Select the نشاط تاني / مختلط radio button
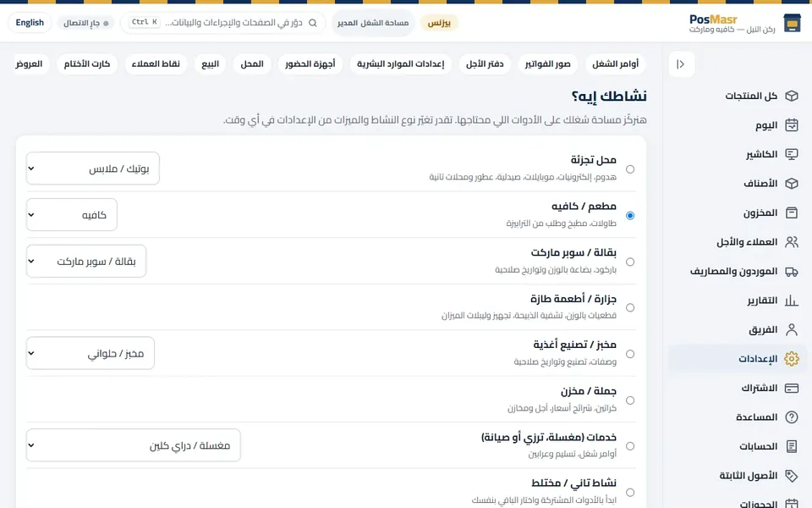This screenshot has width=812, height=508. (x=630, y=493)
